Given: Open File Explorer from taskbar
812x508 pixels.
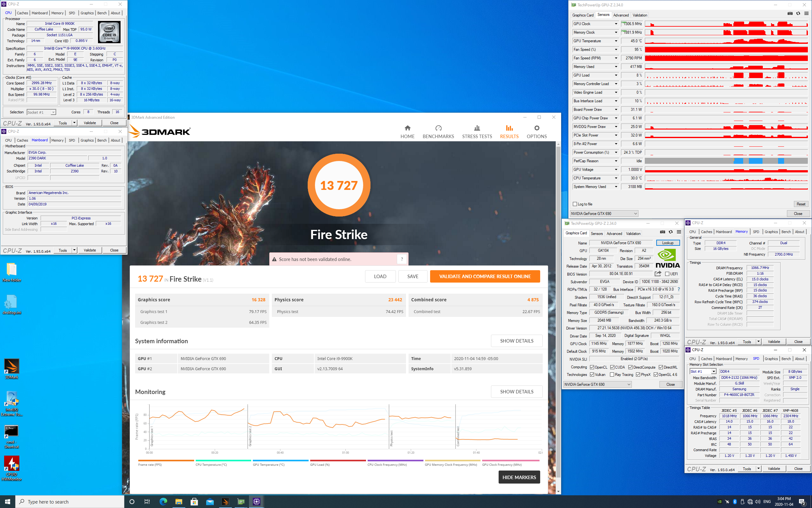Looking at the screenshot, I should coord(179,502).
